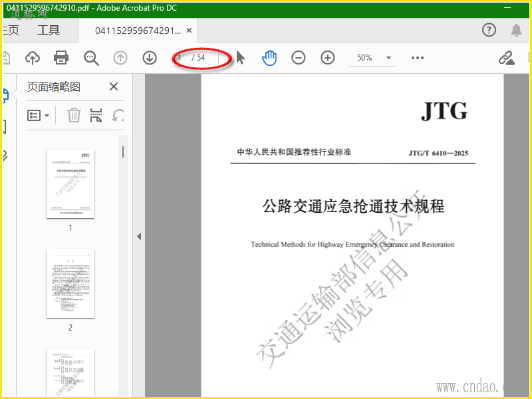Select page 1 thumbnail

70,184
